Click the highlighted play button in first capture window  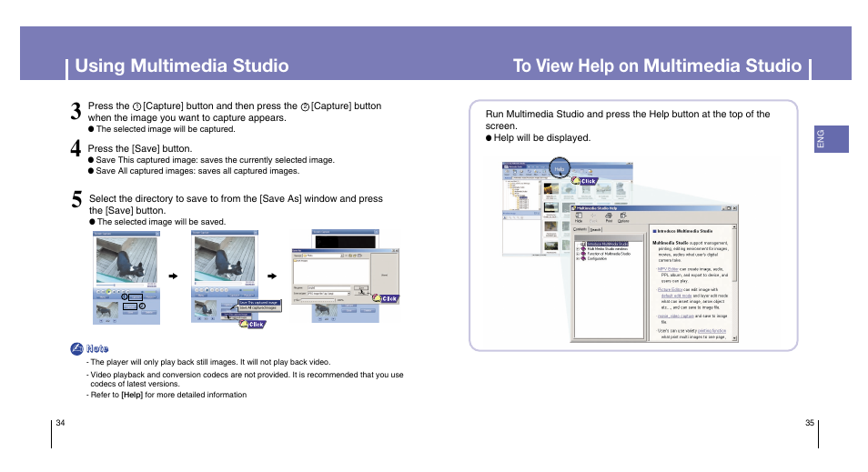point(108,292)
